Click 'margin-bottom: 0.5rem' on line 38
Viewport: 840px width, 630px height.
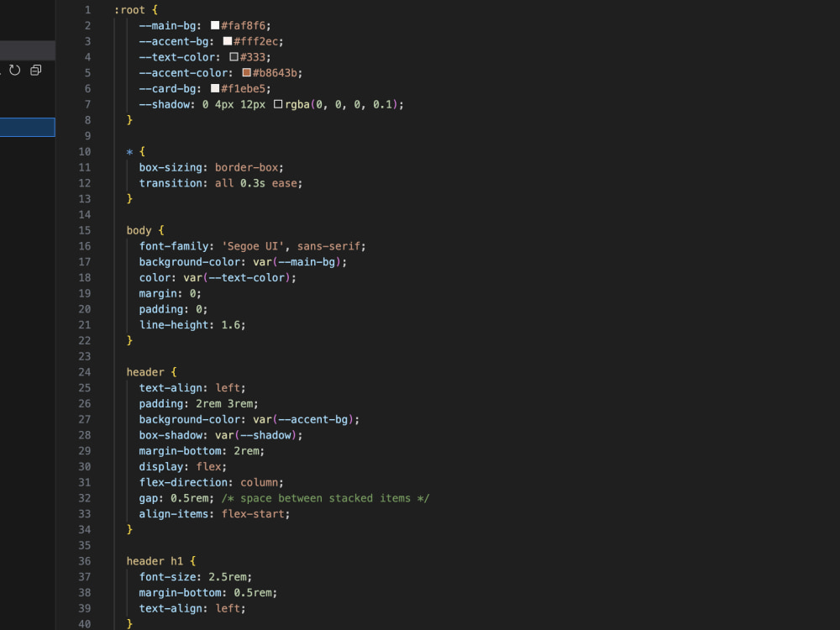coord(205,592)
